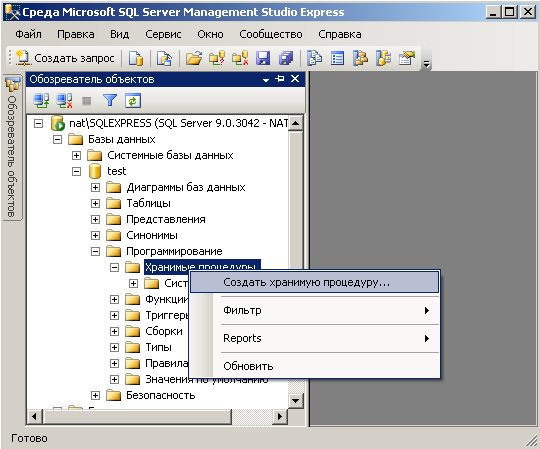Click the open file folder icon
540x449 pixels.
194,58
